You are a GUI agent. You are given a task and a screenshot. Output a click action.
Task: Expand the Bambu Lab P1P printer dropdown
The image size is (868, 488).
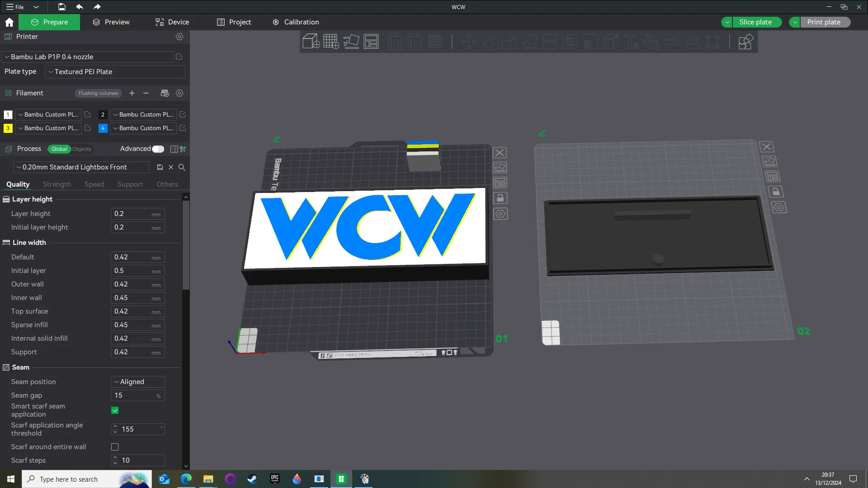coord(88,57)
